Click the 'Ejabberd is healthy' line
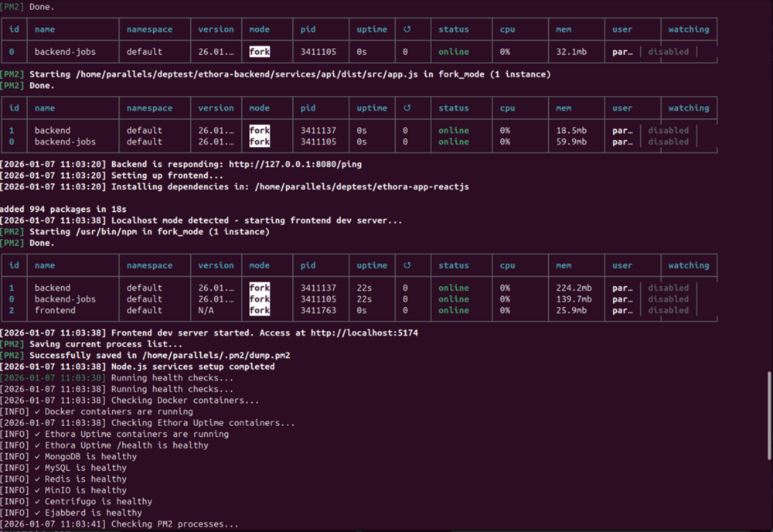This screenshot has width=773, height=532. [71, 513]
